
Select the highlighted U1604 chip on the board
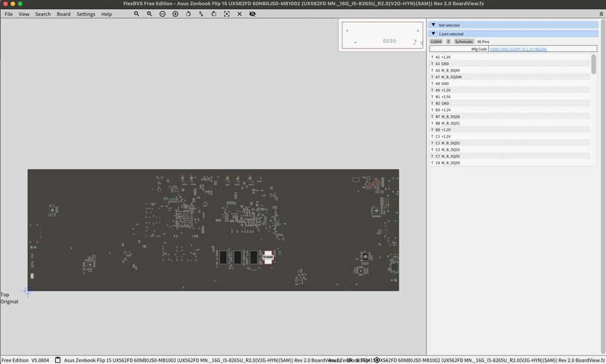pyautogui.click(x=268, y=257)
